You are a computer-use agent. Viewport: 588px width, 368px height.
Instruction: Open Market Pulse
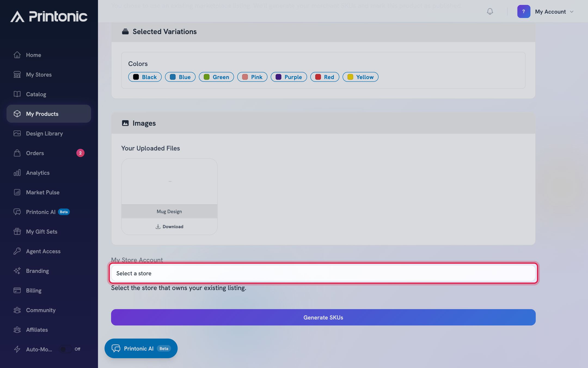pyautogui.click(x=49, y=192)
